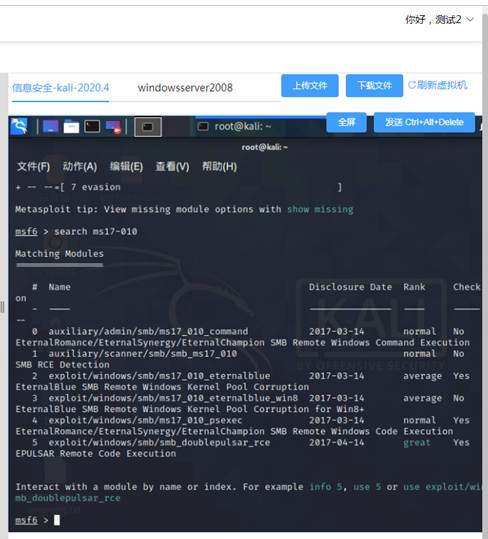Click the 刷新虚拟机 refresh link
Image resolution: width=488 pixels, height=539 pixels.
[x=437, y=85]
